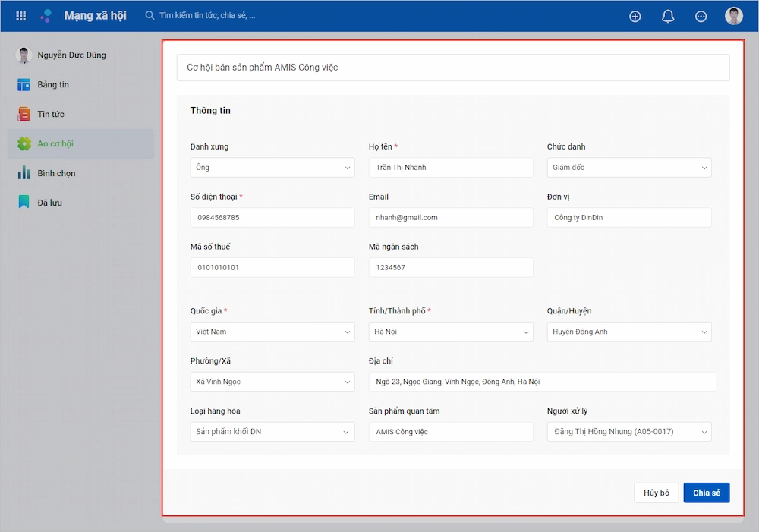Viewport: 759px width, 532px height.
Task: Click the Chia sẻ button
Action: tap(706, 493)
